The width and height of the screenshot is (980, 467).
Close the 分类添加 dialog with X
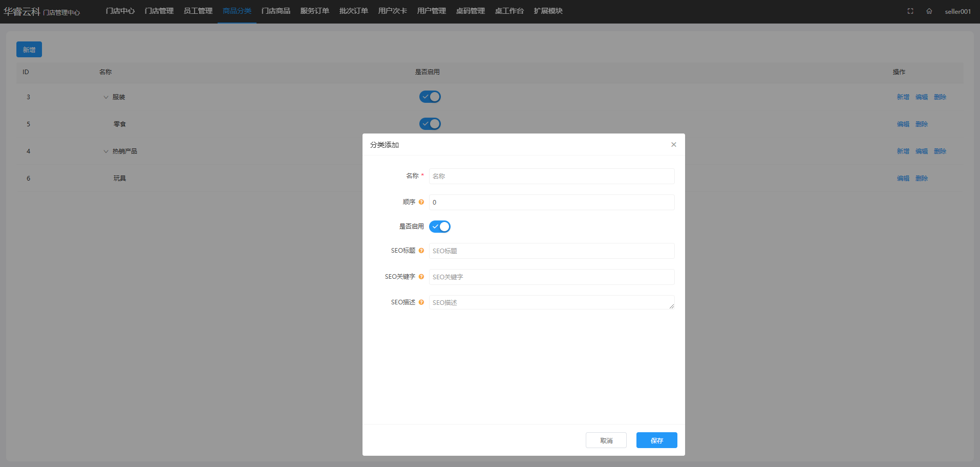[674, 145]
